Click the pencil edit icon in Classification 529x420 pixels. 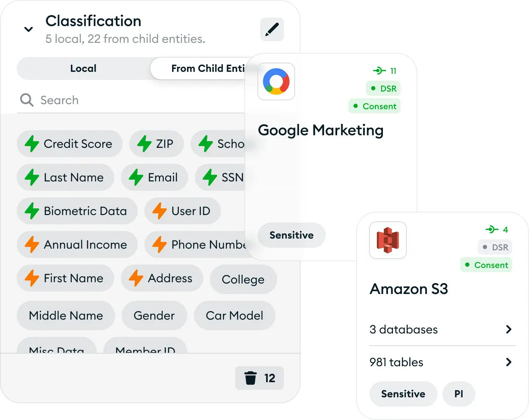[272, 29]
